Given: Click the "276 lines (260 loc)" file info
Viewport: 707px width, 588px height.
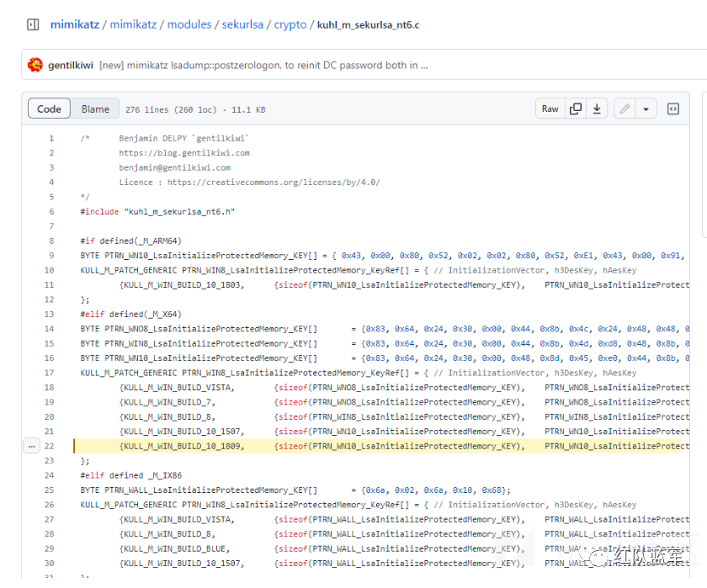Looking at the screenshot, I should (171, 109).
